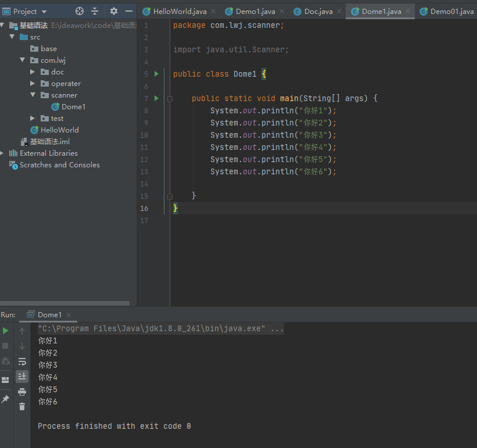477x448 pixels.
Task: Open the Project view dropdown
Action: coord(44,12)
